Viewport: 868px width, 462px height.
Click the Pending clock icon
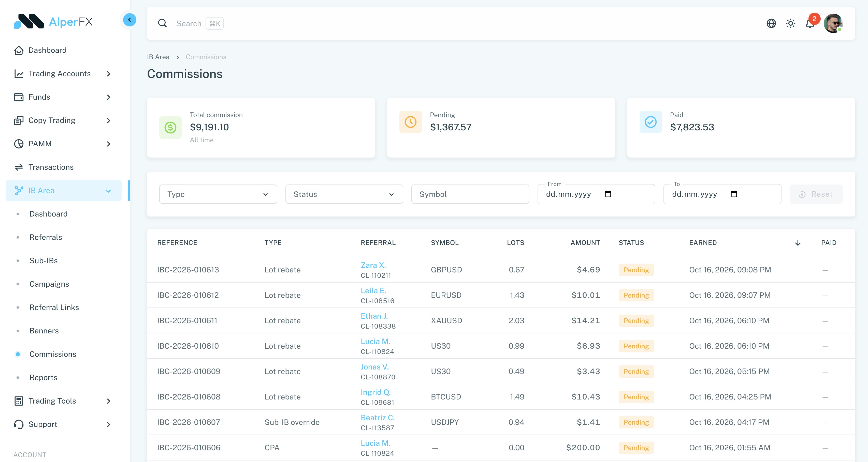[410, 122]
